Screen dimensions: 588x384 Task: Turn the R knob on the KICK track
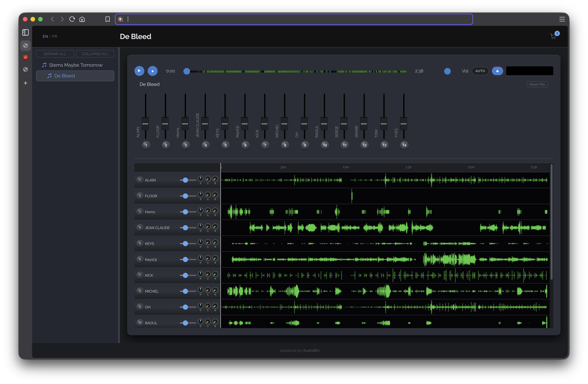[215, 274]
